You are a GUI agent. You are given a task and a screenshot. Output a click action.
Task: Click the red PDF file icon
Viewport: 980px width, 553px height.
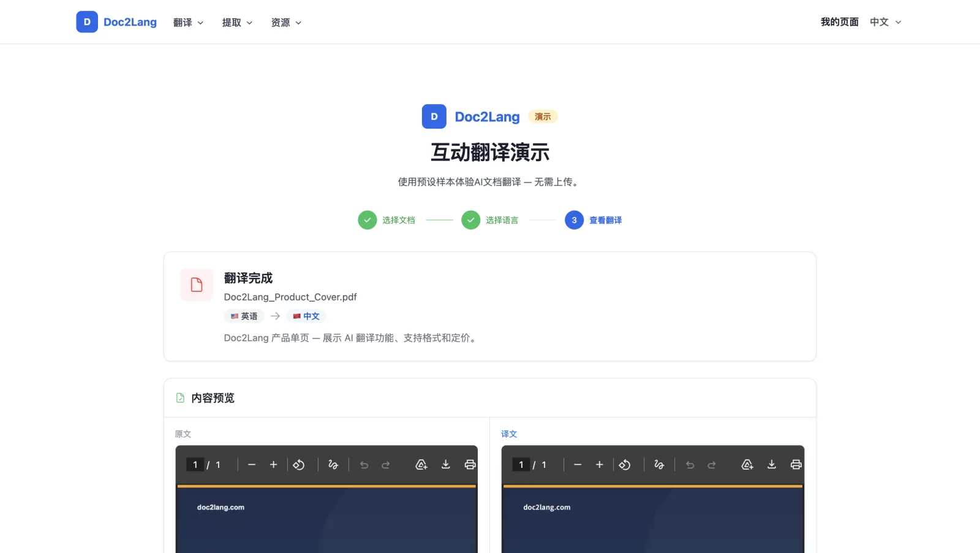197,285
